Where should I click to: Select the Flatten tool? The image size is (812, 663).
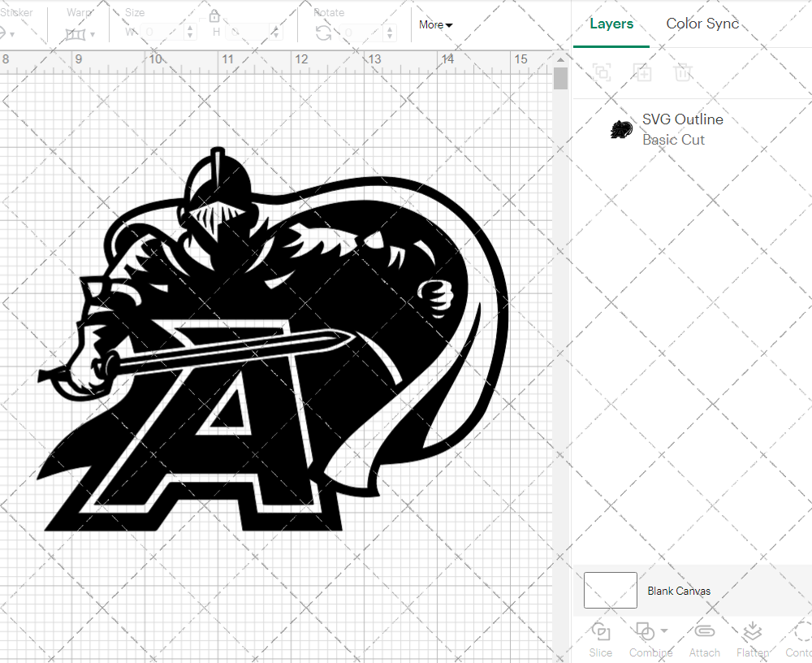[751, 631]
